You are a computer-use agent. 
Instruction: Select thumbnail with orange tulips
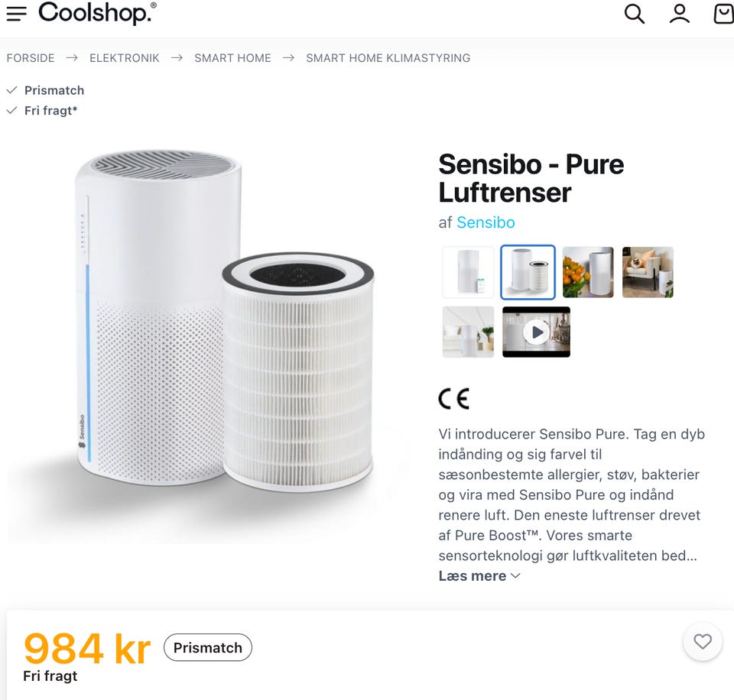(x=588, y=272)
